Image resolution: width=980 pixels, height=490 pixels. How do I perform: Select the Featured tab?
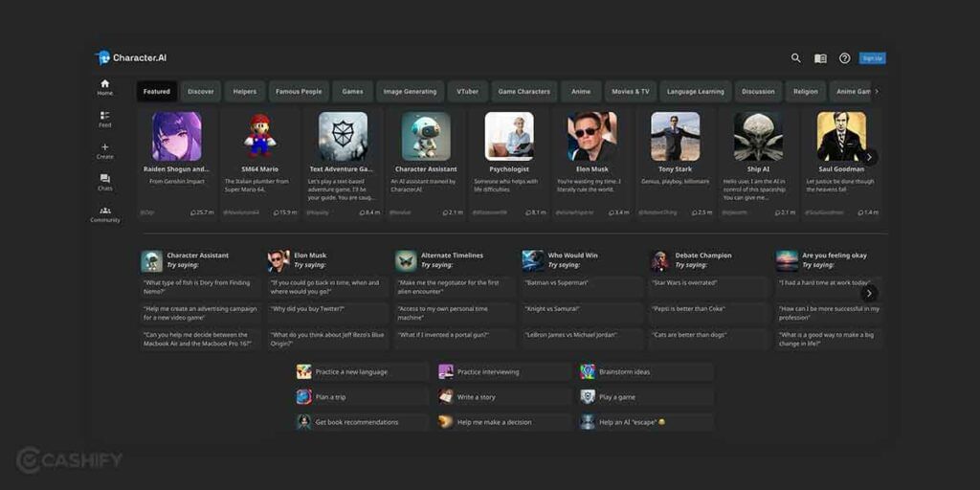156,91
